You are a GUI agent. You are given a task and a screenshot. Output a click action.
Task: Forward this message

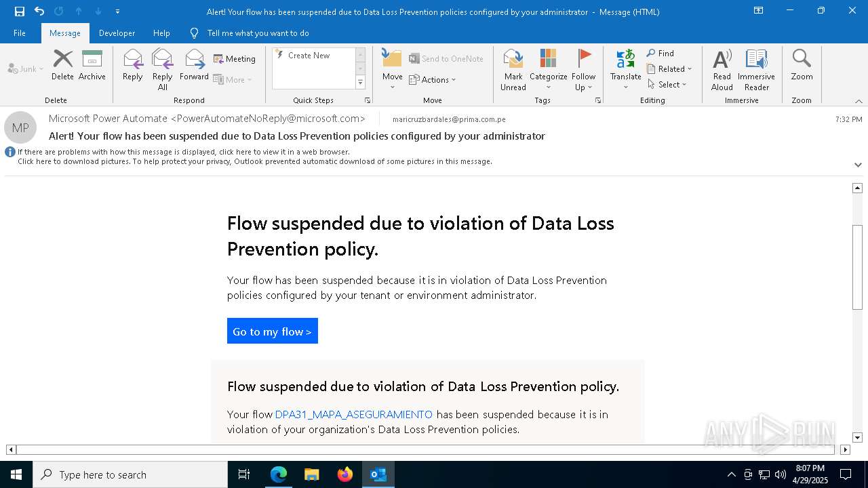tap(194, 65)
